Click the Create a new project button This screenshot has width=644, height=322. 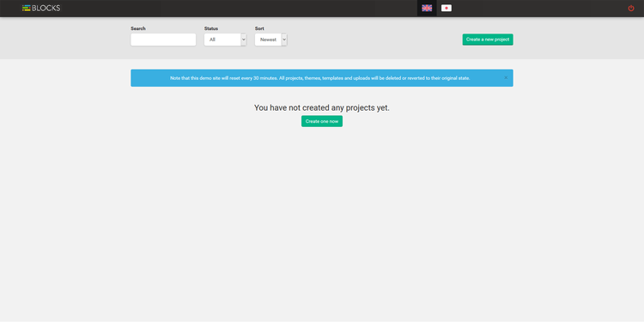(x=488, y=39)
